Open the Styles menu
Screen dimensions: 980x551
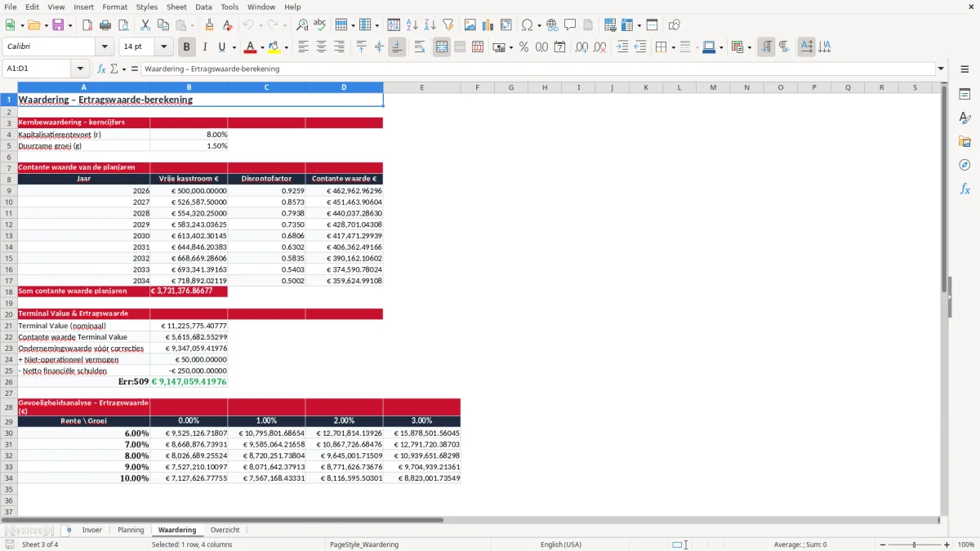tap(147, 7)
